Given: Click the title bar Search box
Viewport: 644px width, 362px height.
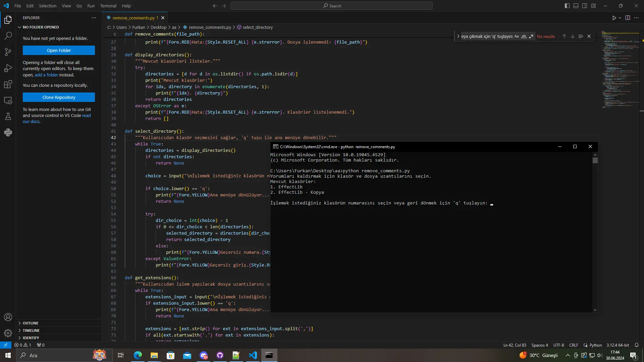Looking at the screenshot, I should tap(331, 6).
